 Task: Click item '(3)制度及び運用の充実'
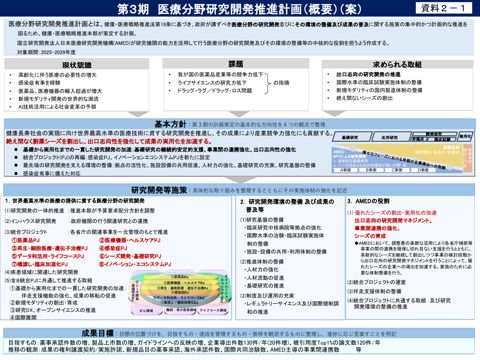point(267,296)
